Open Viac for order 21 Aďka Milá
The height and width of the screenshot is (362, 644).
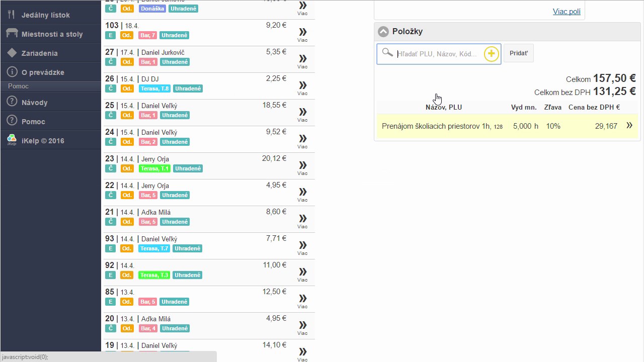point(302,222)
